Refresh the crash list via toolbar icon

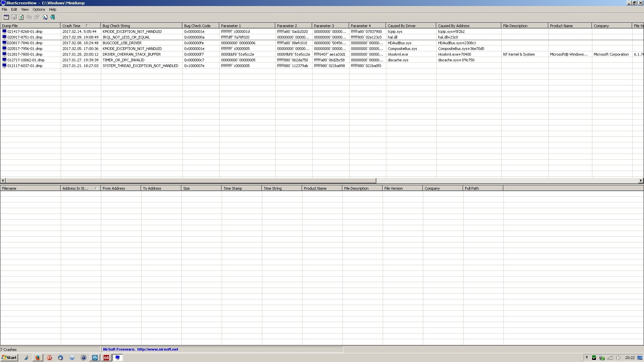(x=21, y=17)
